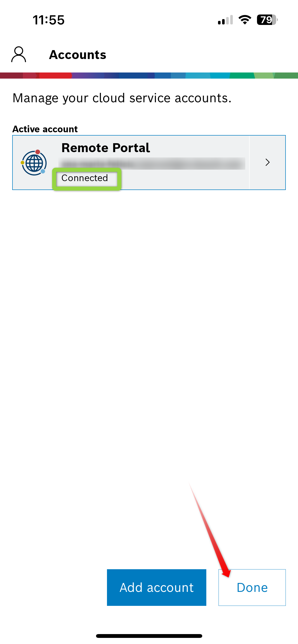Tap the home indicator bar
The width and height of the screenshot is (298, 644).
[149, 636]
